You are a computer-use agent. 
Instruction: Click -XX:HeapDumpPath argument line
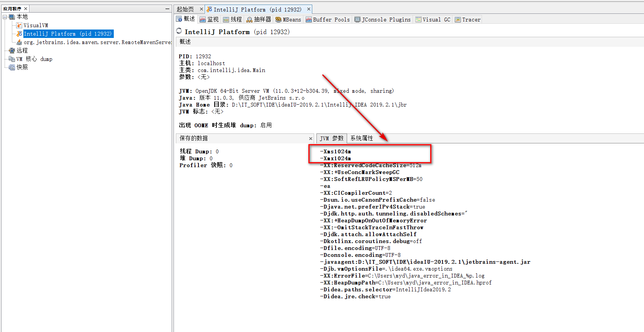[x=406, y=283]
